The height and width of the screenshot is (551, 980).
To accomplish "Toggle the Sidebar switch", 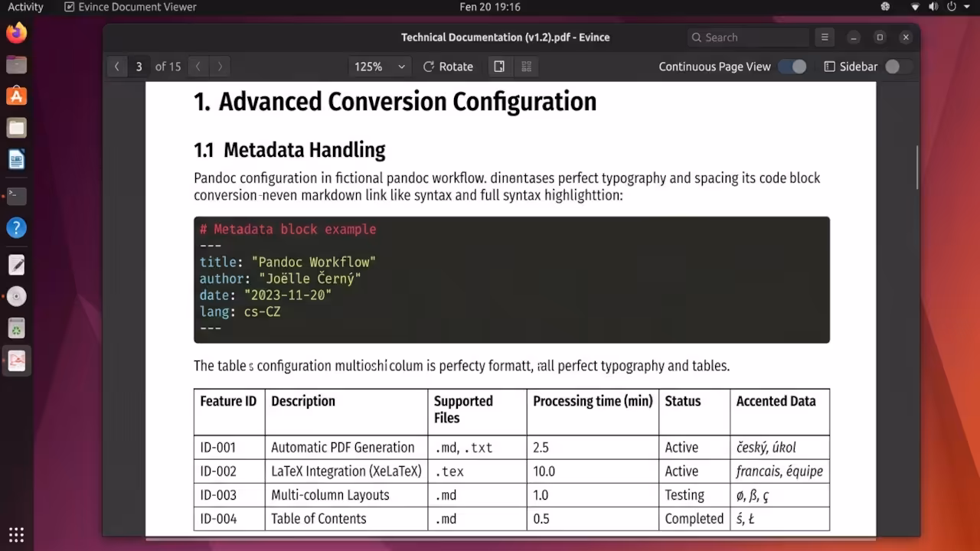I will (x=900, y=67).
